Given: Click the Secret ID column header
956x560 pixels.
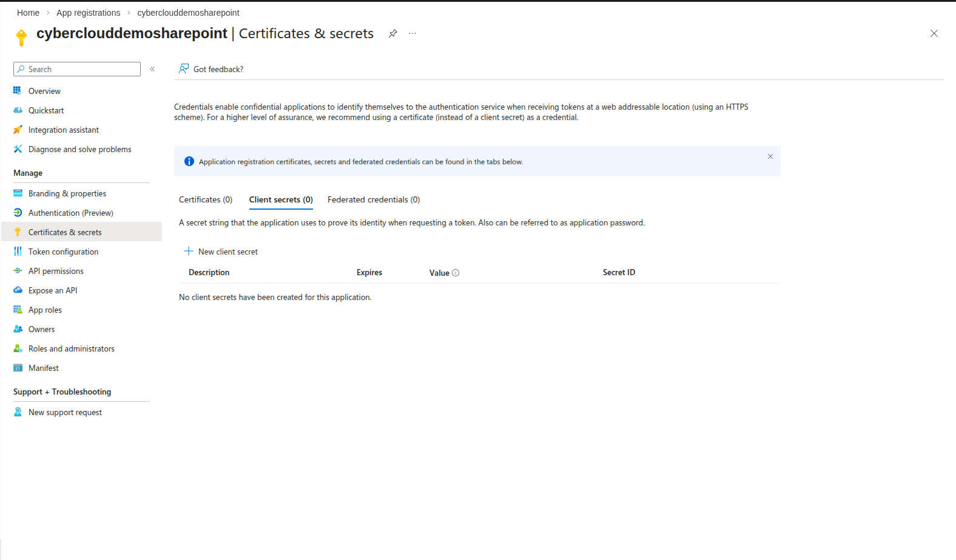Looking at the screenshot, I should pyautogui.click(x=619, y=273).
